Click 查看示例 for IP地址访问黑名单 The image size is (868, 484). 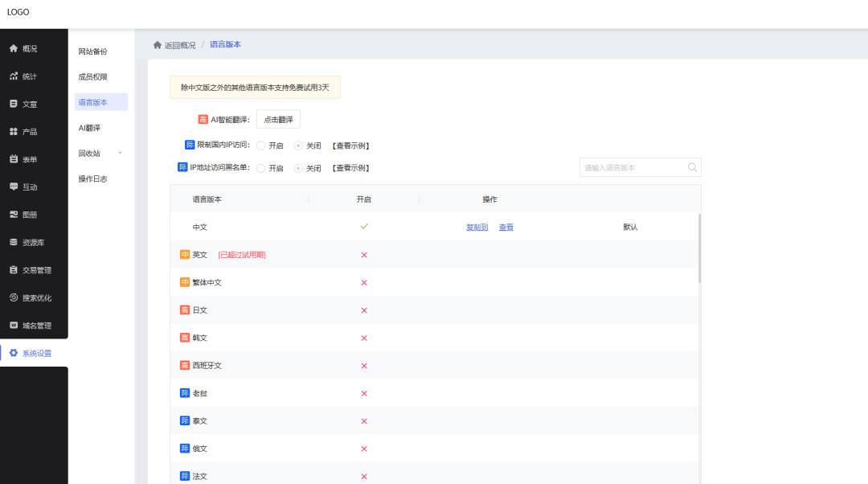351,168
